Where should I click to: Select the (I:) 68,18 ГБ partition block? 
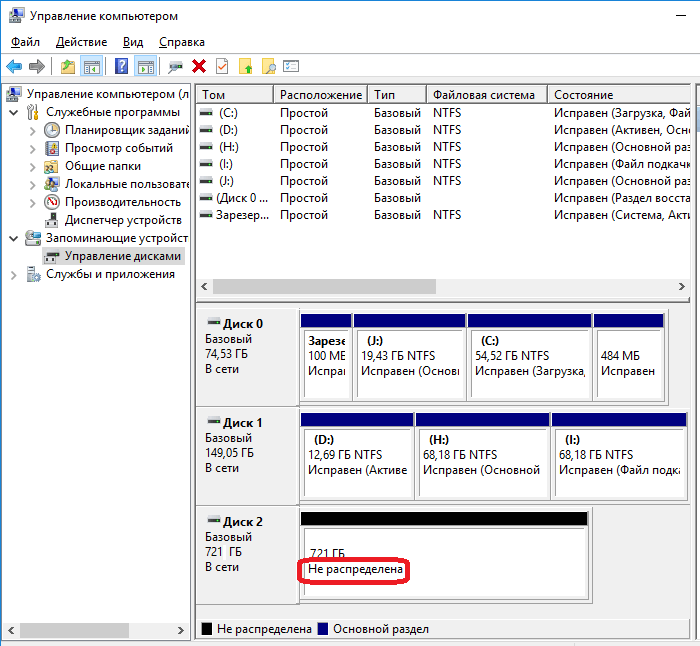(619, 456)
